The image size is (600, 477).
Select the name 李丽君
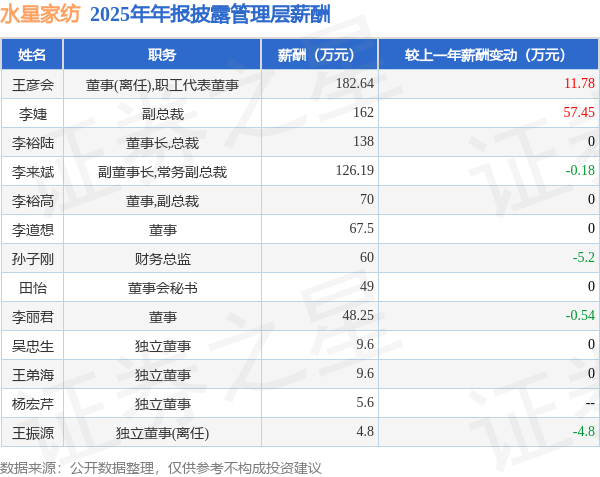(33, 317)
